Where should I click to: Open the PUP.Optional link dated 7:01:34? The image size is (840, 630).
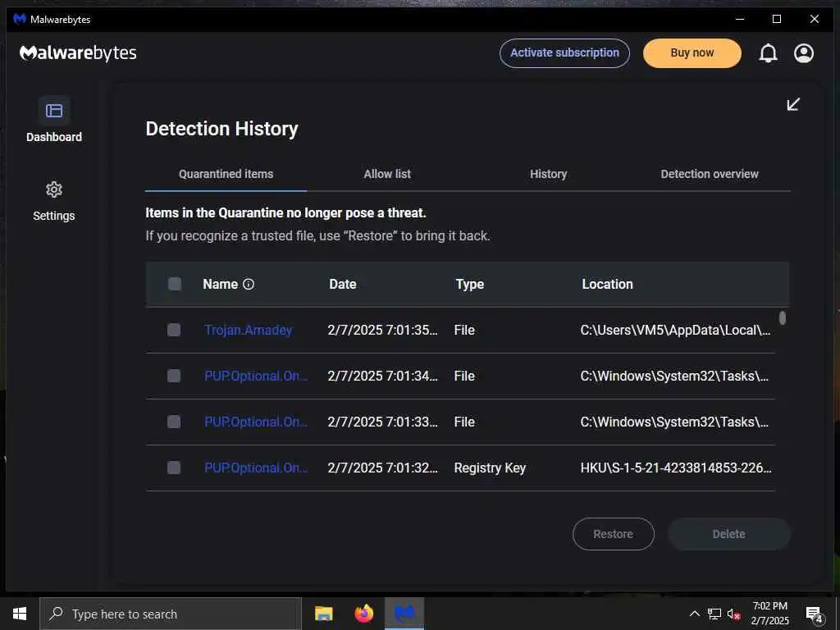click(256, 376)
